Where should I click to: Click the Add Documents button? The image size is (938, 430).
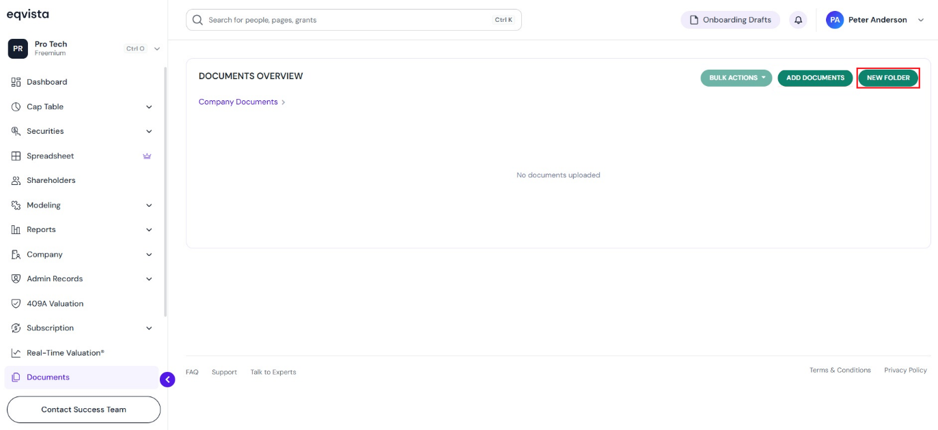pos(815,78)
